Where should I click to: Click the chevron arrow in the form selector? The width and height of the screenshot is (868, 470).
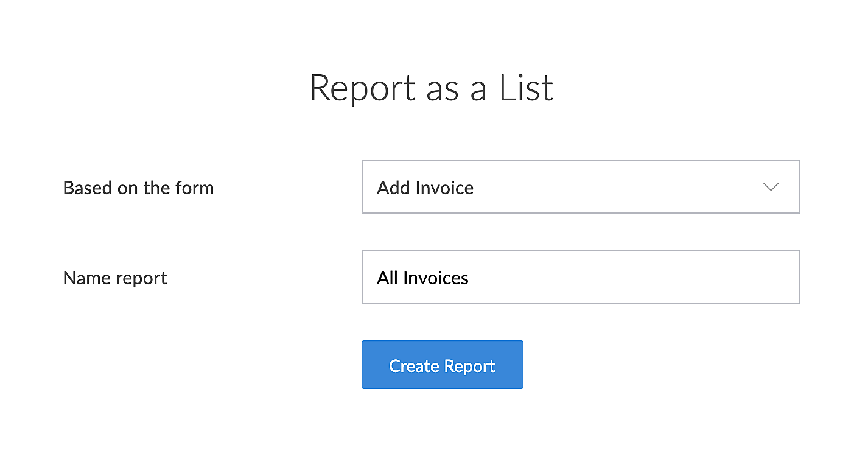pos(771,187)
